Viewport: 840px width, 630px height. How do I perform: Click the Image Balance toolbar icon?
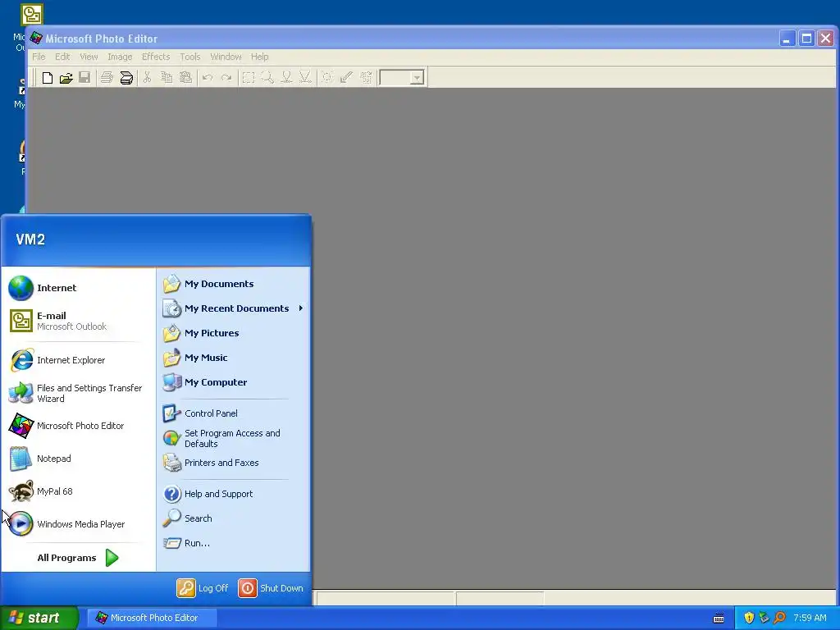[326, 78]
